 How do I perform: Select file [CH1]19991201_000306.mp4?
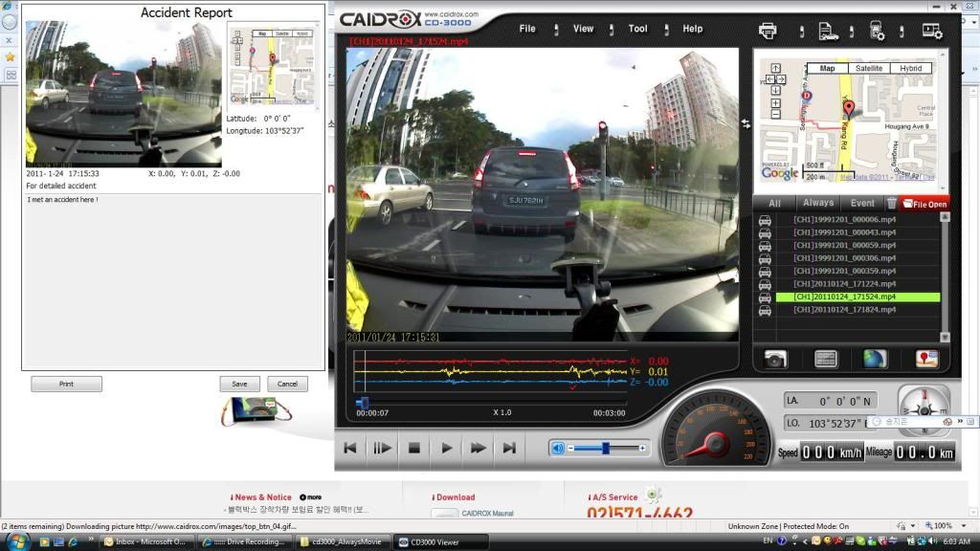(844, 258)
